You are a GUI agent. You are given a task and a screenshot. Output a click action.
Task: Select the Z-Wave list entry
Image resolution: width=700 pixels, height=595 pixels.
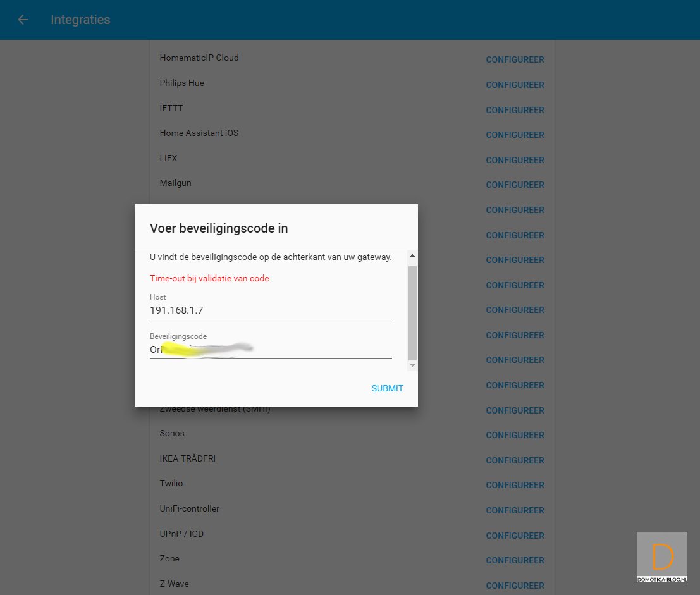coord(174,584)
